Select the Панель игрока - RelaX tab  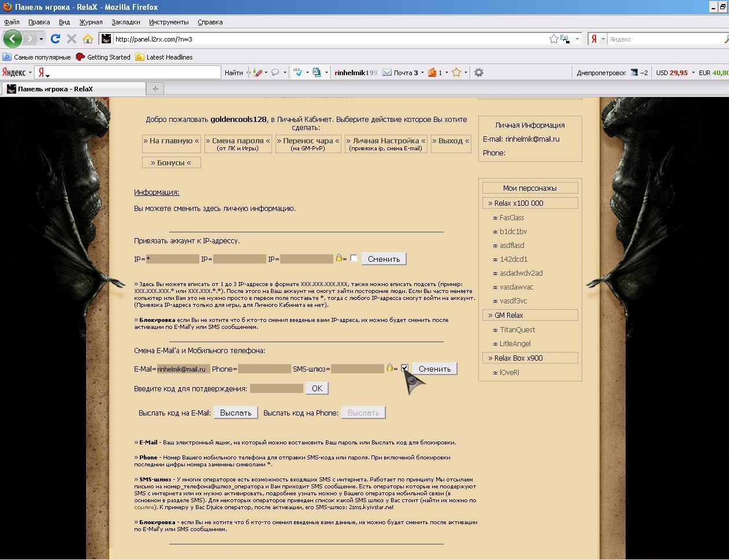click(x=73, y=88)
